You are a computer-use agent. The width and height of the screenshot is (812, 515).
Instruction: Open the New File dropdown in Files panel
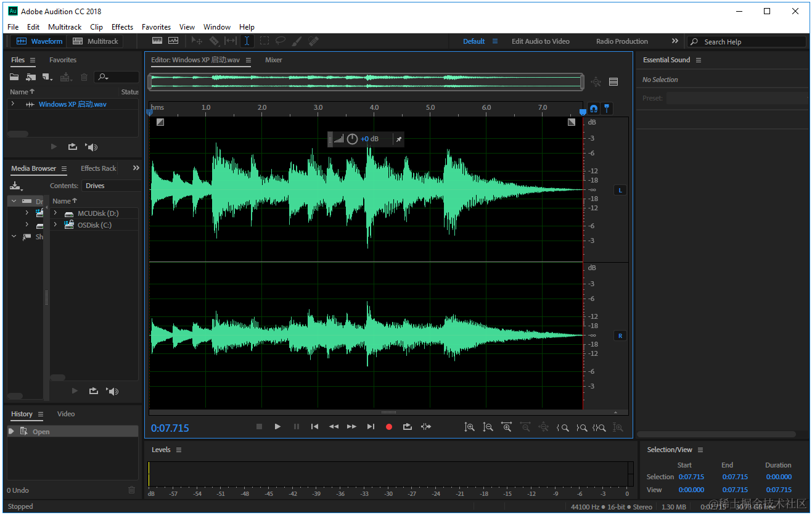pos(47,77)
